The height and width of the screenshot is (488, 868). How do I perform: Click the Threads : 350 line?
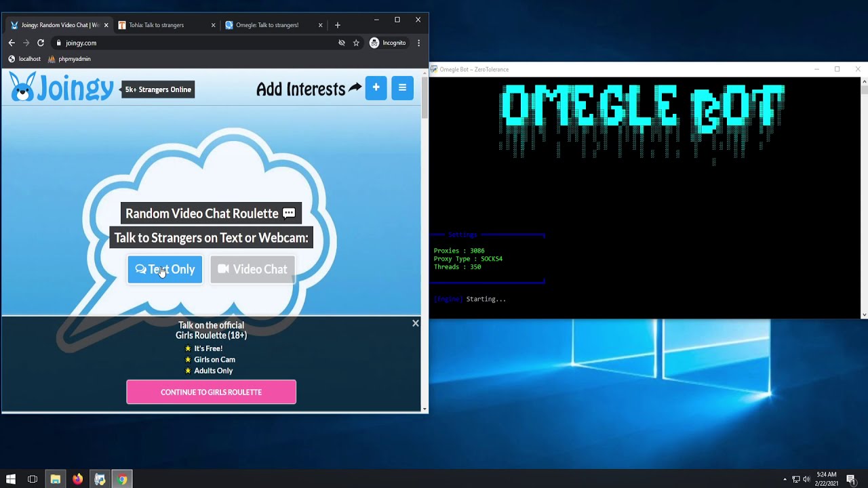click(457, 267)
